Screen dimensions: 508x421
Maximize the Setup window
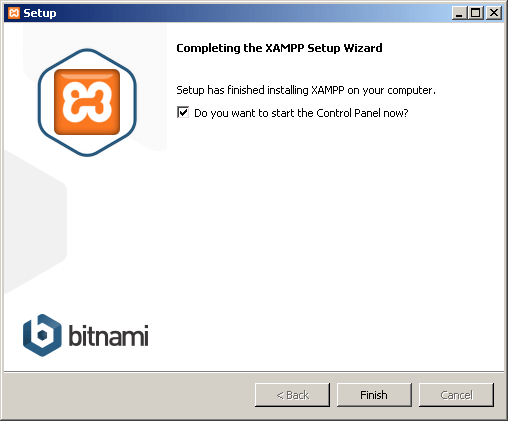(476, 13)
